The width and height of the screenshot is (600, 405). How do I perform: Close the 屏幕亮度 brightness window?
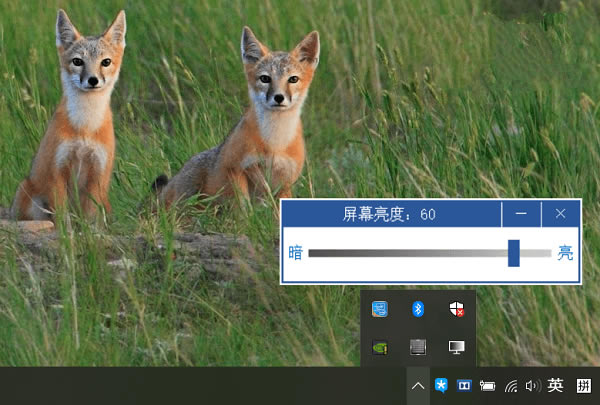[x=561, y=214]
